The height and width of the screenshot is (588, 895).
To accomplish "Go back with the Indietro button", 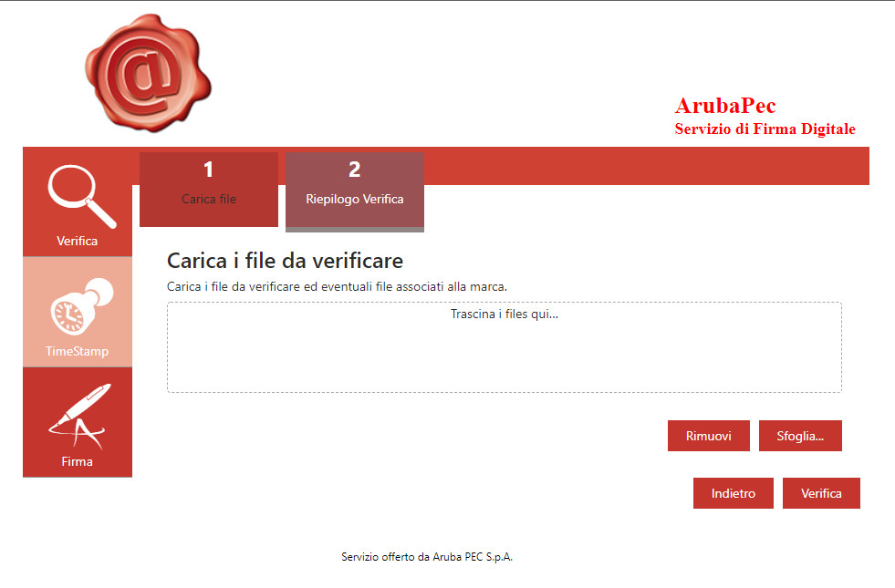I will [734, 493].
